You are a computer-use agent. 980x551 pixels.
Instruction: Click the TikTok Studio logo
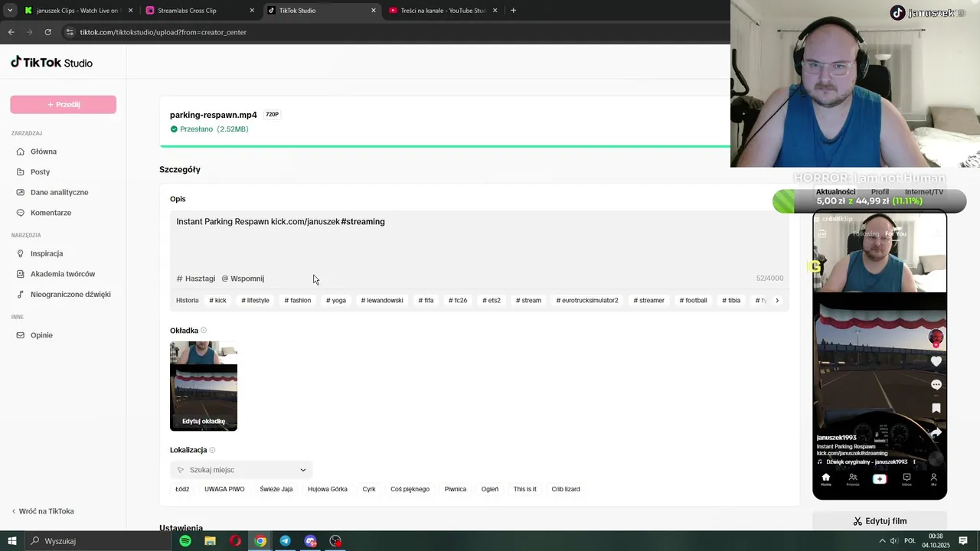[x=51, y=63]
